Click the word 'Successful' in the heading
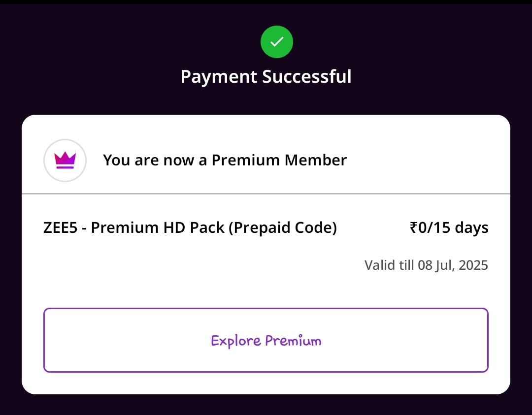This screenshot has width=532, height=415. point(306,77)
